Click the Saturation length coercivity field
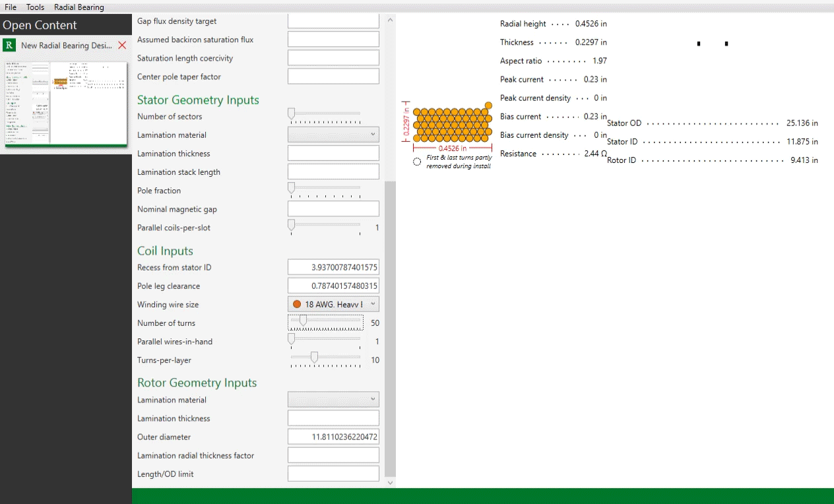This screenshot has height=504, width=834. (333, 58)
